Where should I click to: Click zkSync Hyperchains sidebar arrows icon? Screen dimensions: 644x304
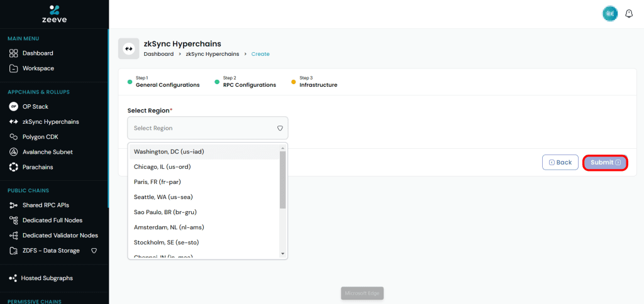coord(14,122)
